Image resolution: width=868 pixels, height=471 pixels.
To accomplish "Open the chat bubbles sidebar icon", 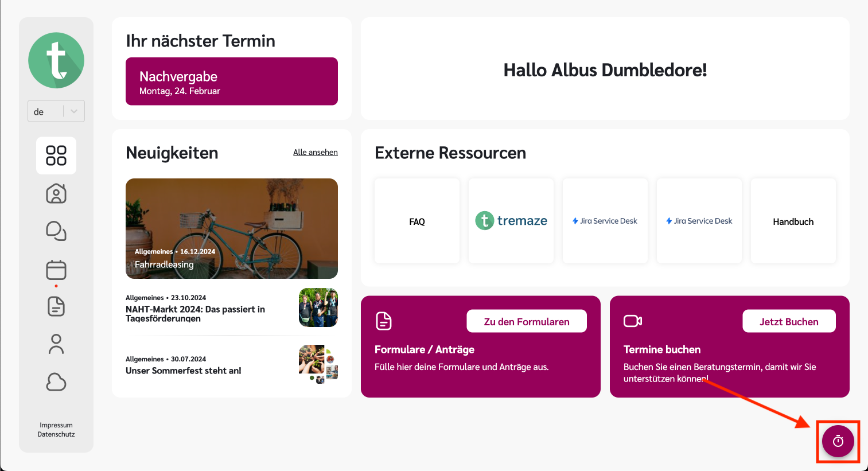I will tap(56, 231).
